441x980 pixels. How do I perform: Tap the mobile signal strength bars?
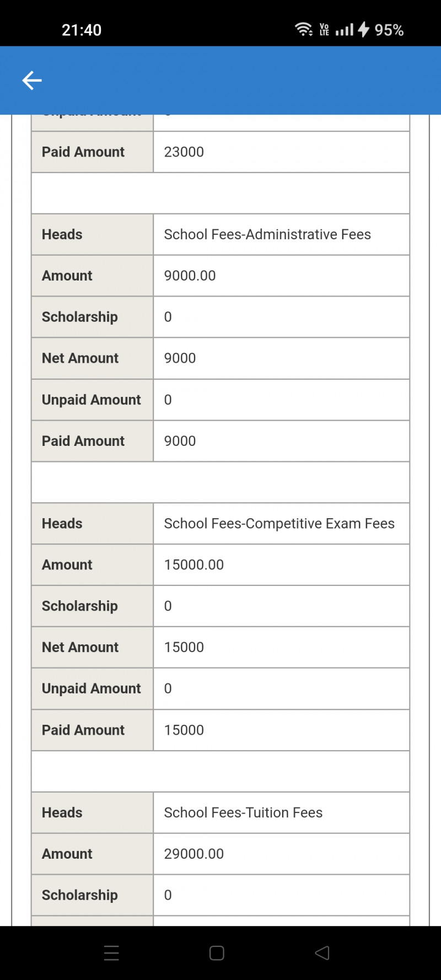(345, 30)
